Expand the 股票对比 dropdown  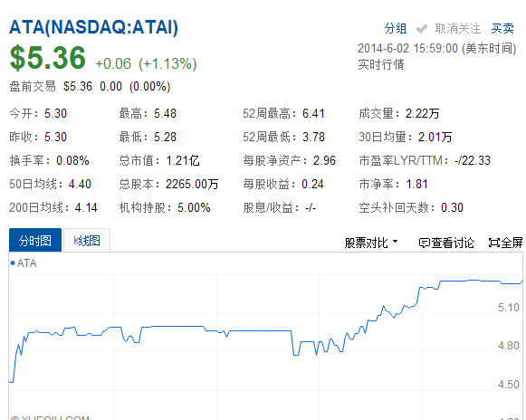click(371, 243)
